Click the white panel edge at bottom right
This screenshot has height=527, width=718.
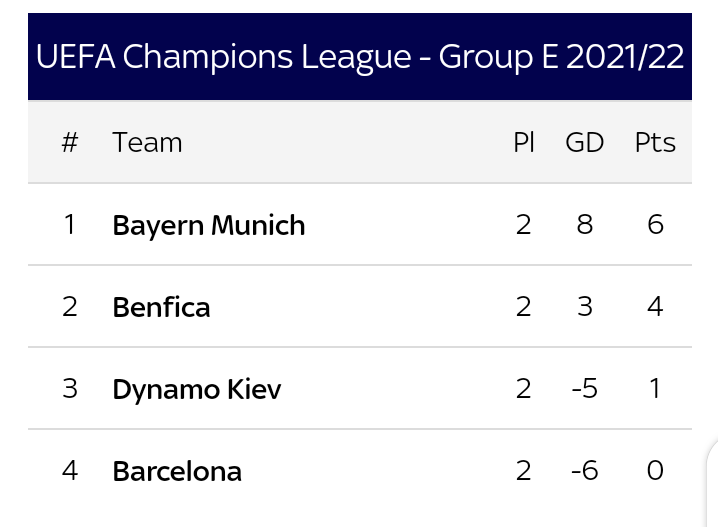click(x=713, y=483)
